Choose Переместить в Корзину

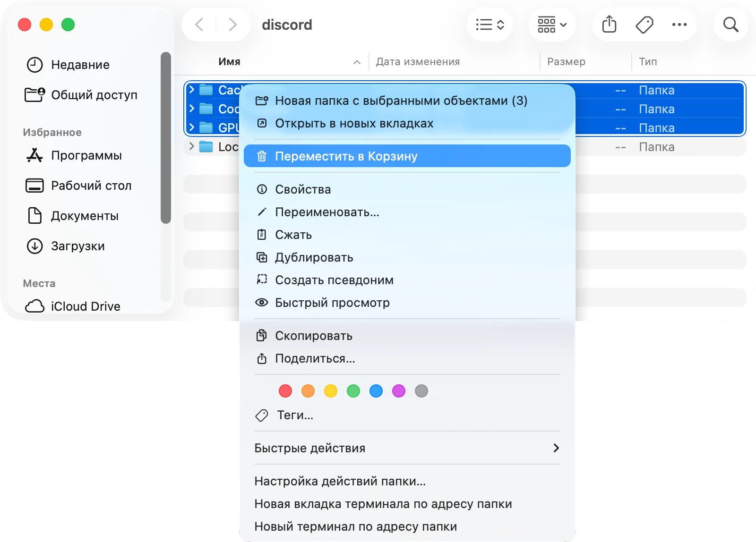407,156
